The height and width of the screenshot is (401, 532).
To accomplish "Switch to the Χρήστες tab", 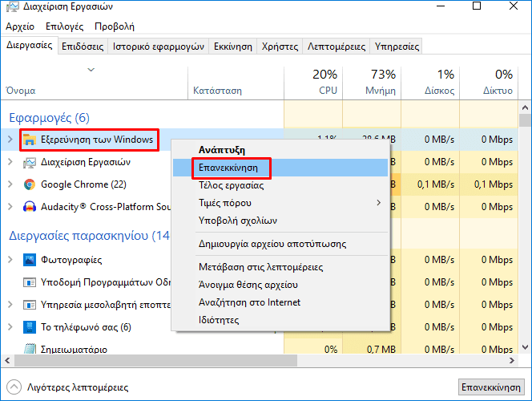I will click(280, 47).
